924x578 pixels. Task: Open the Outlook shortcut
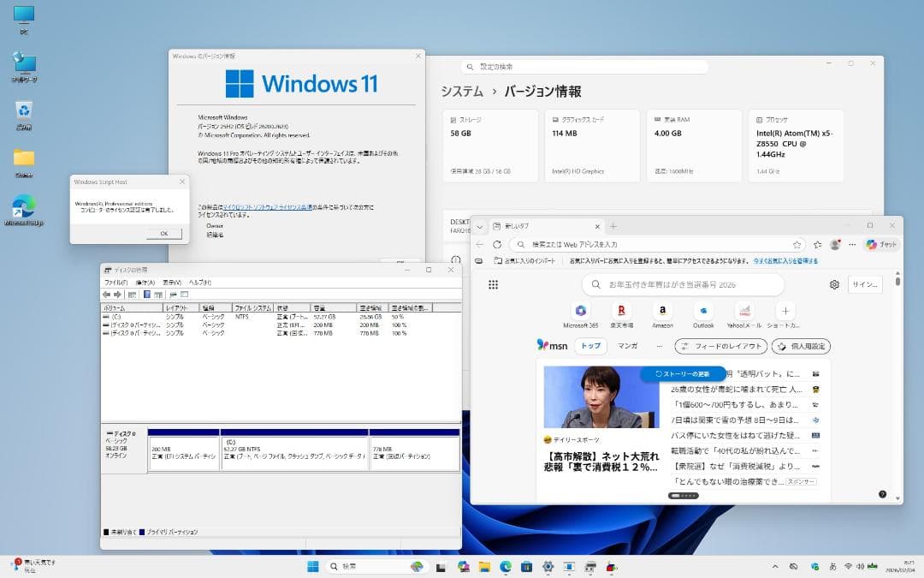[703, 312]
